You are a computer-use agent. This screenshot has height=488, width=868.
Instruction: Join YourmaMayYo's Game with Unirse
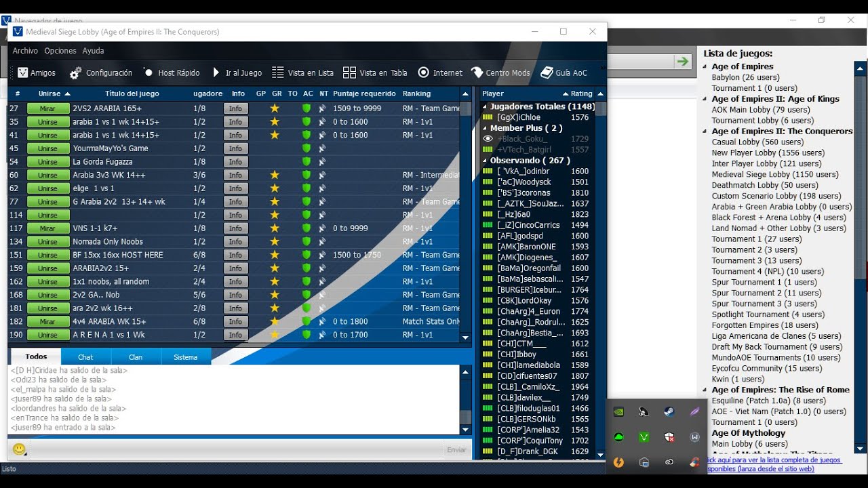(x=48, y=148)
